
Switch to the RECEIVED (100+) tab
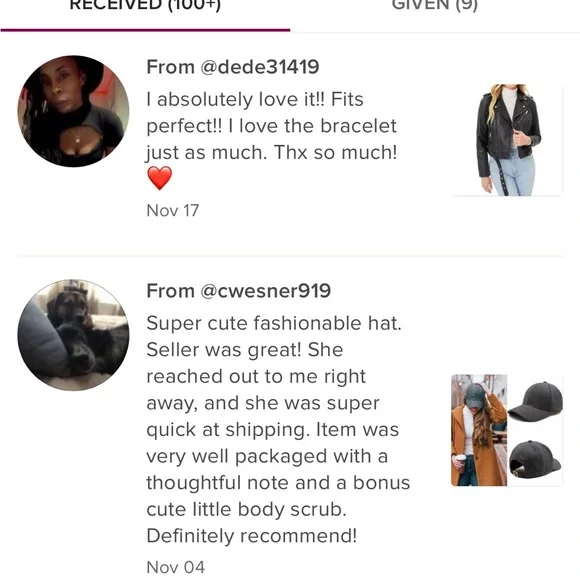point(145,6)
